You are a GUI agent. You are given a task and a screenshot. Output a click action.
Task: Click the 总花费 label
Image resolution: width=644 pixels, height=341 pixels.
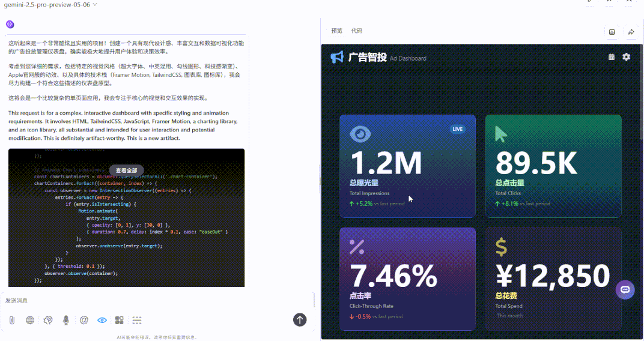[x=506, y=296]
